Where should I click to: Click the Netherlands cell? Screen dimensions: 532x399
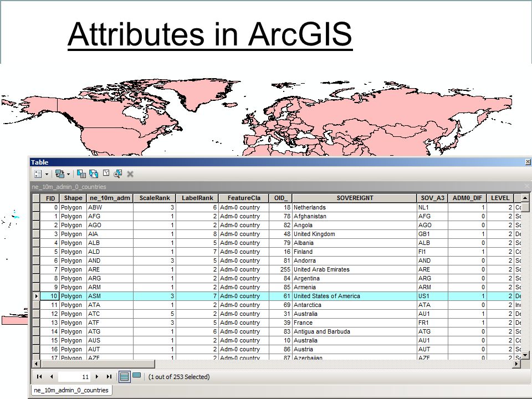click(354, 207)
